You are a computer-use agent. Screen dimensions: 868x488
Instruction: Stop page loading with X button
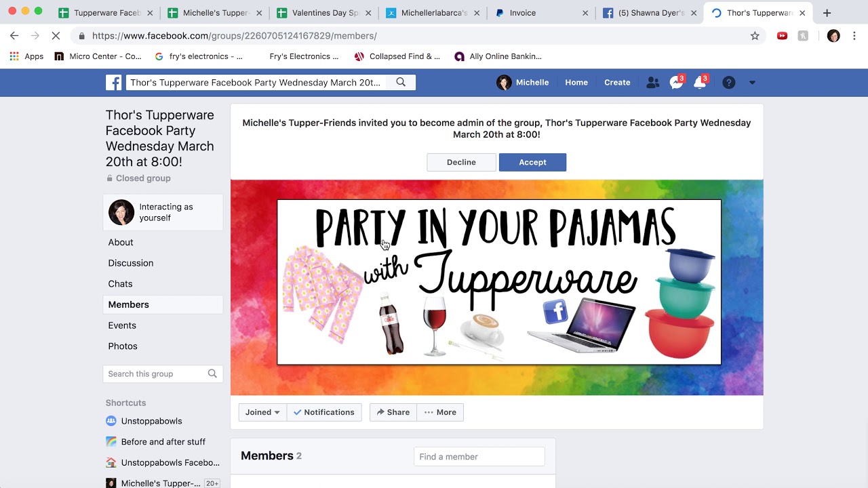click(x=56, y=36)
